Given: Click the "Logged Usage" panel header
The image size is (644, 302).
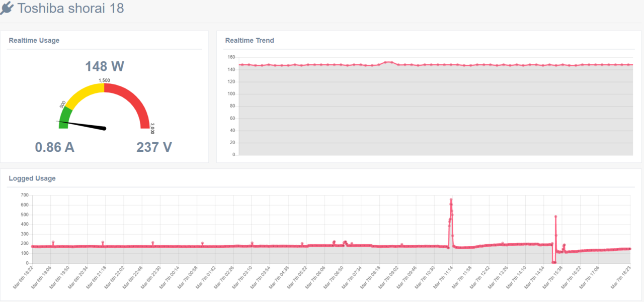Looking at the screenshot, I should (x=32, y=178).
